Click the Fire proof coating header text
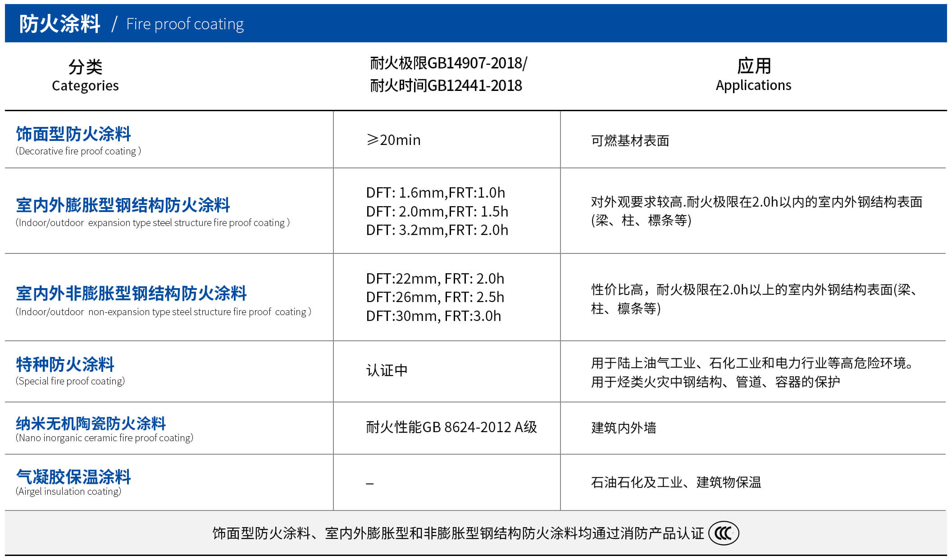The width and height of the screenshot is (952, 560). point(185,24)
